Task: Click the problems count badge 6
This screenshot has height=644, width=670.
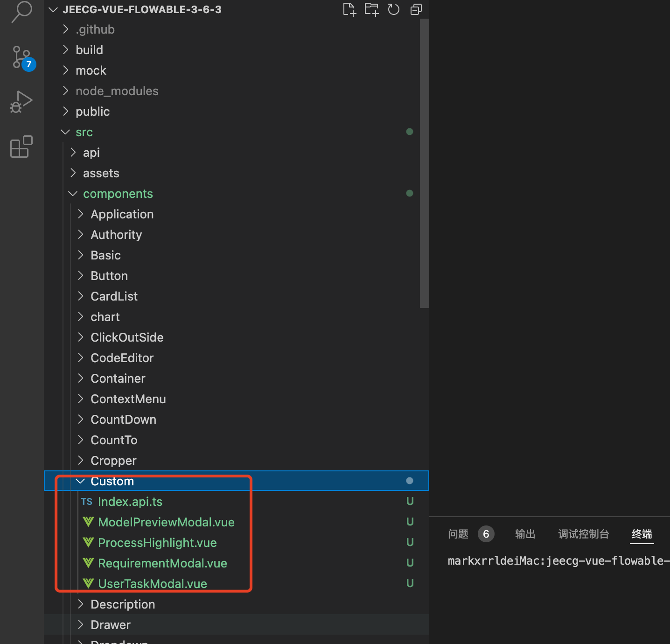Action: tap(486, 534)
